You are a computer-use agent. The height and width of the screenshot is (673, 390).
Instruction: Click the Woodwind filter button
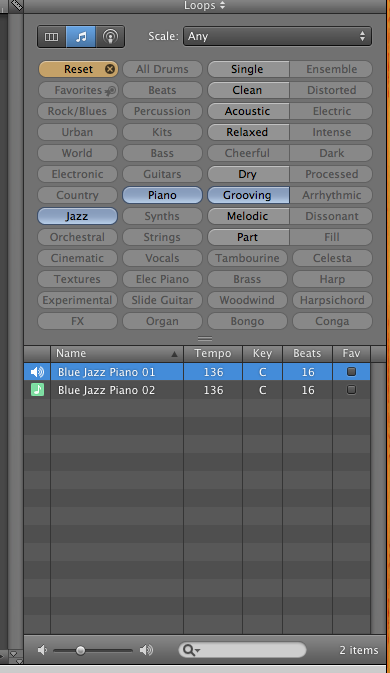(x=247, y=300)
